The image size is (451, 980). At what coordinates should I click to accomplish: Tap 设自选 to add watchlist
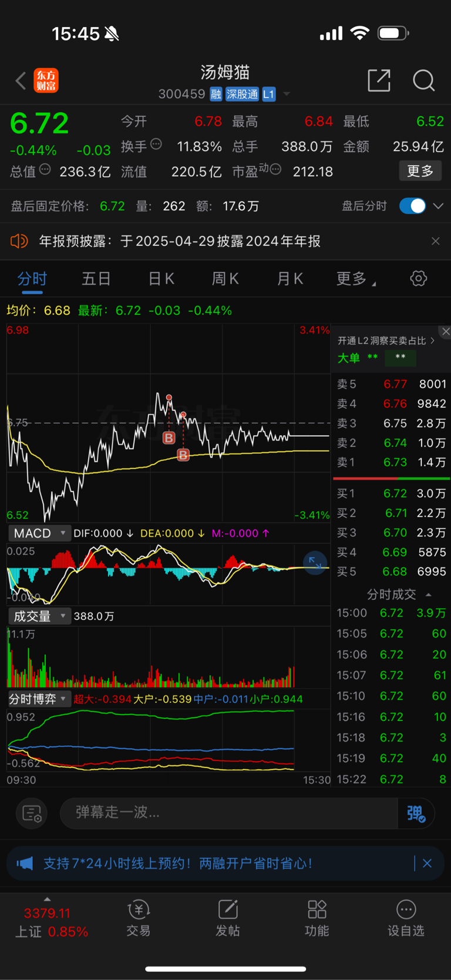(406, 919)
